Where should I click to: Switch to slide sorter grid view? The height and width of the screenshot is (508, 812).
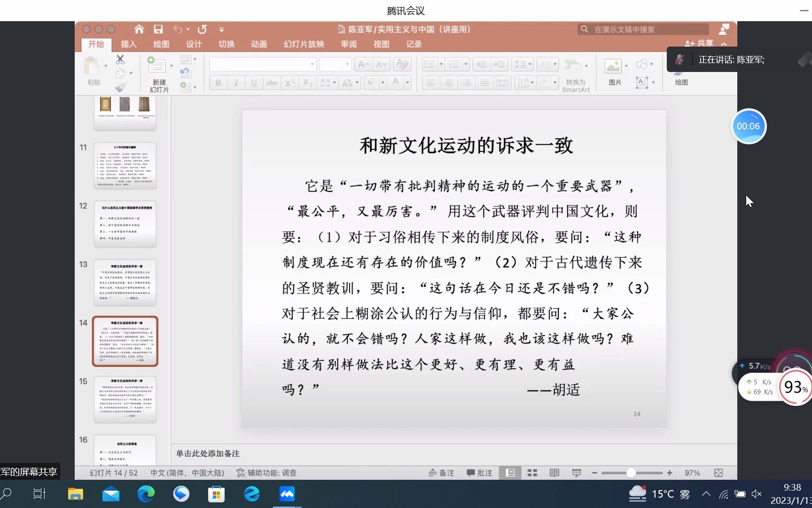(532, 473)
